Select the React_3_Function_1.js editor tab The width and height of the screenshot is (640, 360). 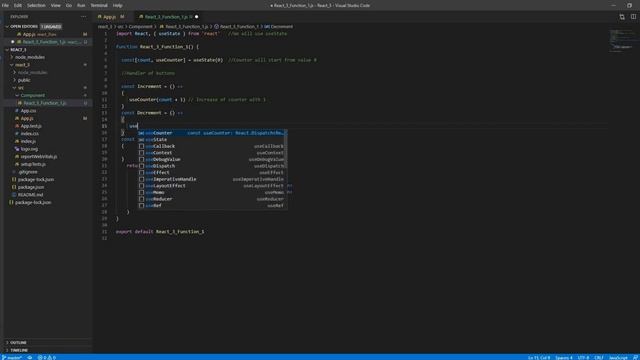point(167,17)
